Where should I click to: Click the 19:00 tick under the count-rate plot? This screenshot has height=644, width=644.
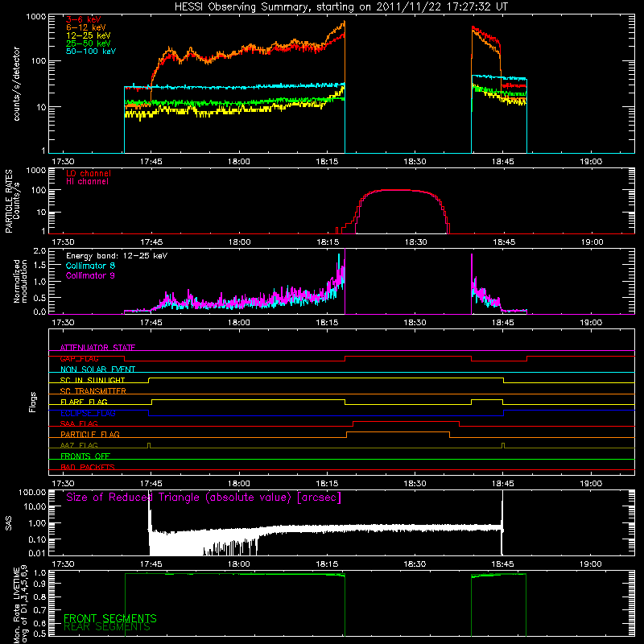(x=591, y=162)
